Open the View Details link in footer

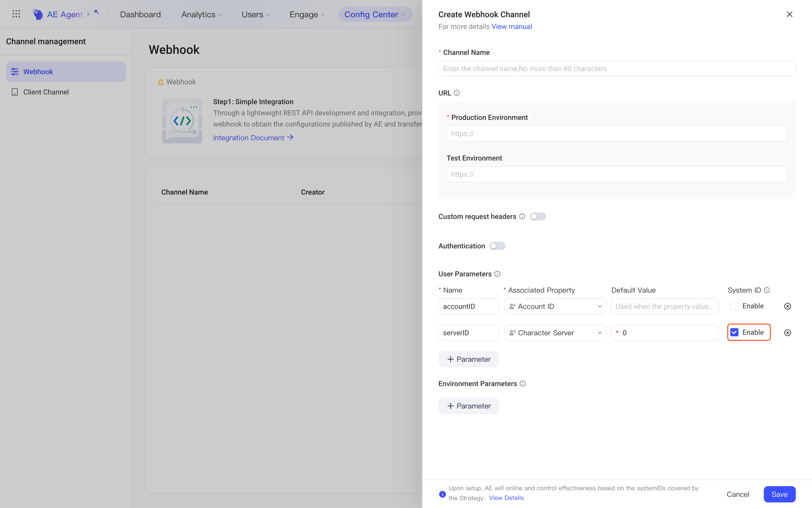pos(506,498)
